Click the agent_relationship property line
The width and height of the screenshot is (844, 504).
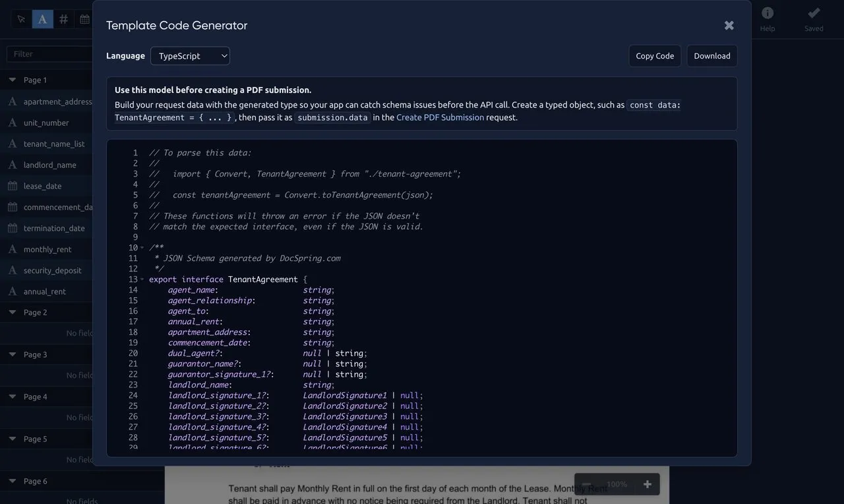(251, 300)
